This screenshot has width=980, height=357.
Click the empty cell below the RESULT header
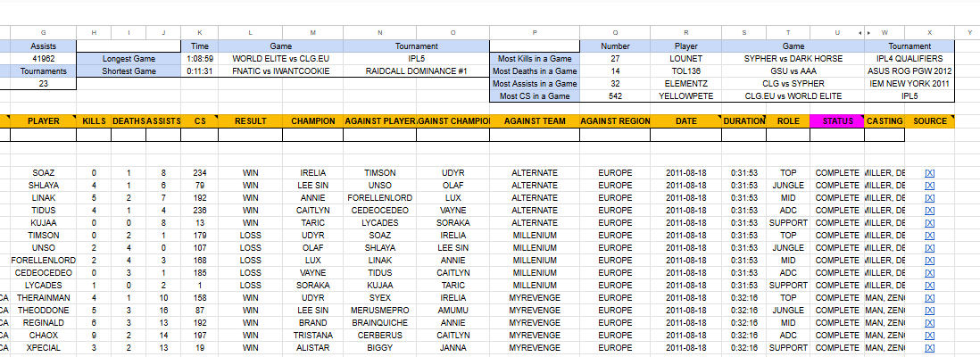coord(250,135)
